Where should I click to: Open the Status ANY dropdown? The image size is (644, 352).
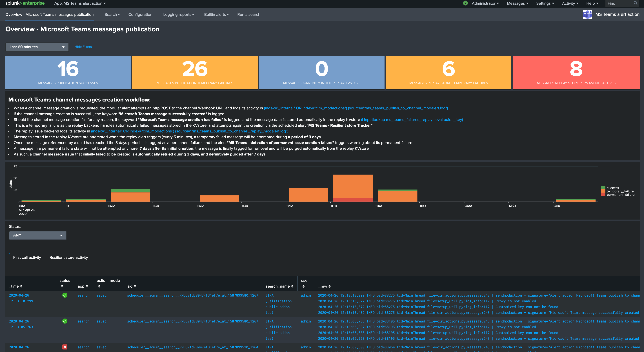pyautogui.click(x=37, y=235)
